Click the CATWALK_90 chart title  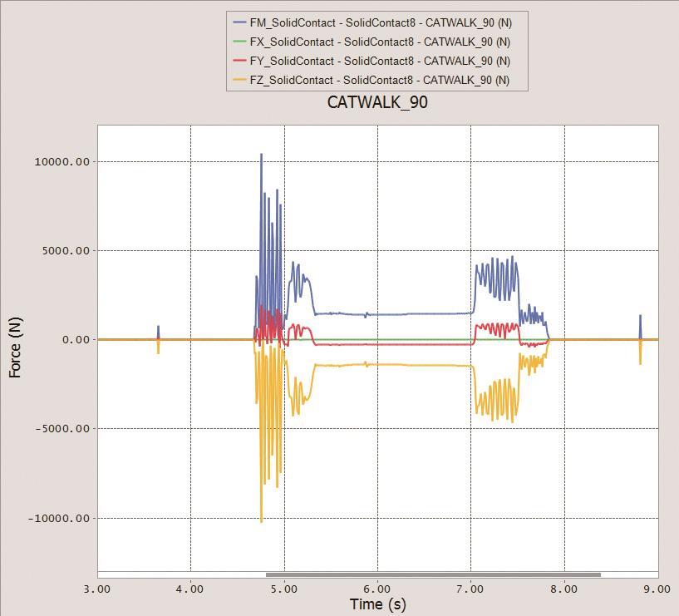click(x=377, y=103)
